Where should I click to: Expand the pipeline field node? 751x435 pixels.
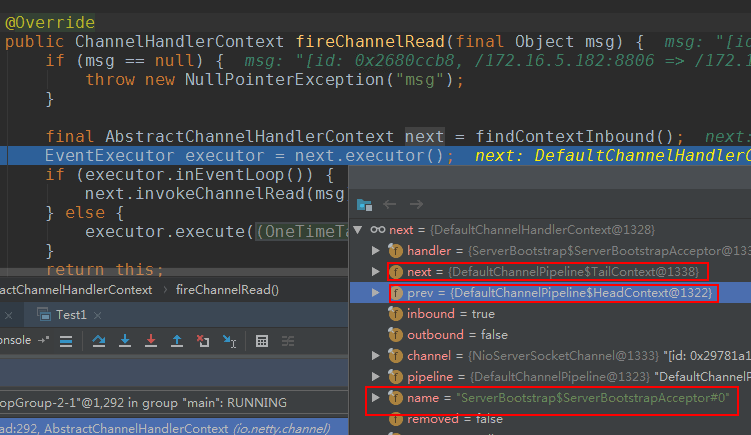point(376,377)
